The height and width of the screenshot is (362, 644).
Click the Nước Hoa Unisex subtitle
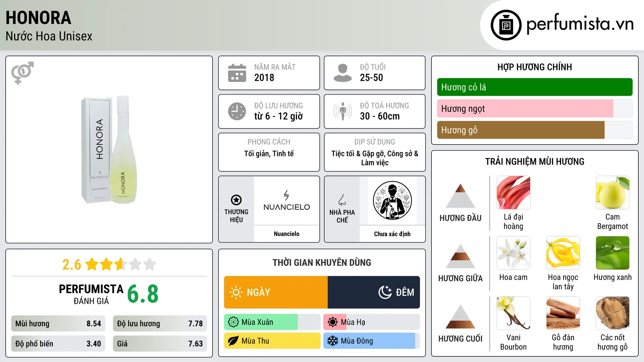point(49,36)
